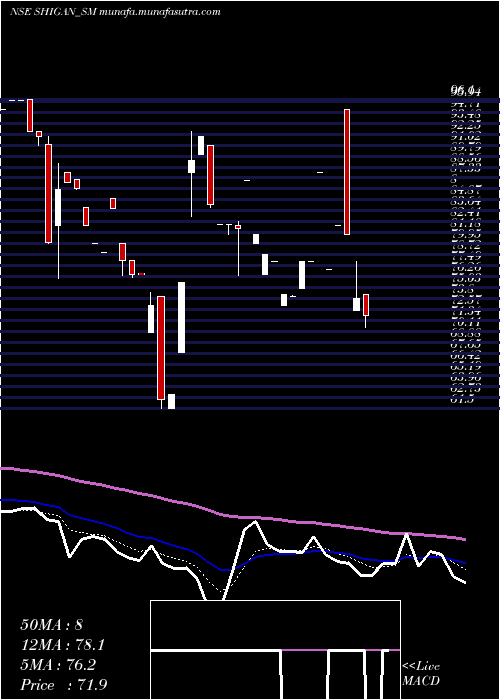Click the <<Live MACD label
Image resolution: width=500 pixels, height=700 pixels.
point(421,674)
